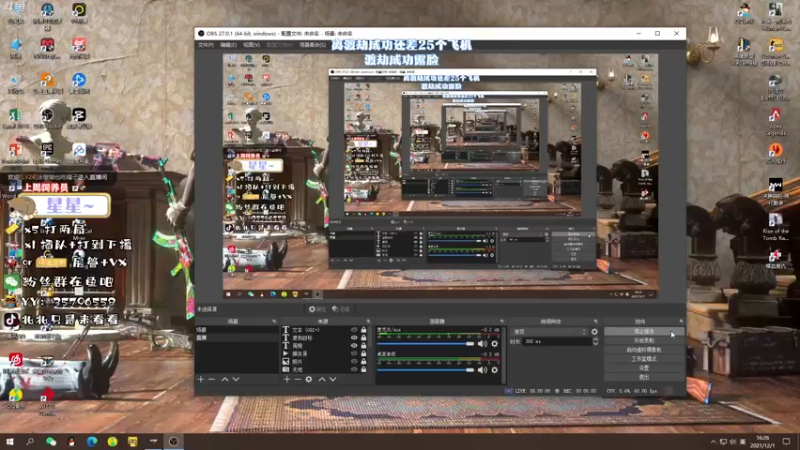Click the taskbar clock showing 2021/12/1
The width and height of the screenshot is (800, 450).
764,441
